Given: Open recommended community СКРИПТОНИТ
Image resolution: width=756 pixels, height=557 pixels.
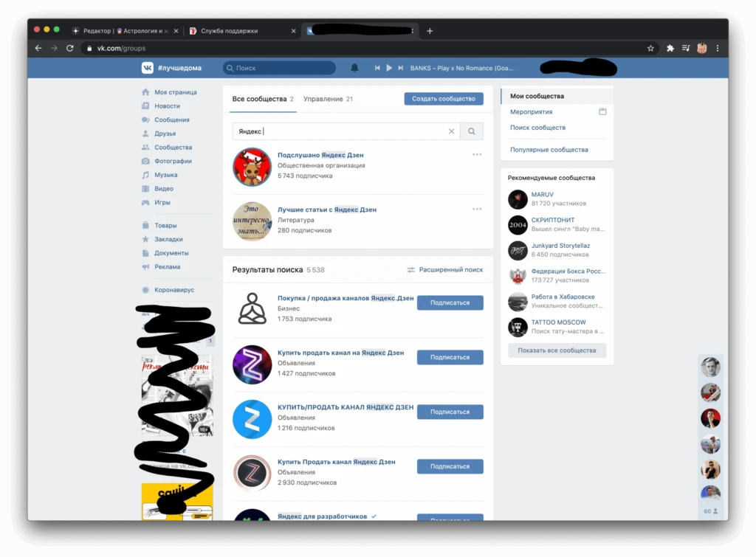Looking at the screenshot, I should point(552,220).
